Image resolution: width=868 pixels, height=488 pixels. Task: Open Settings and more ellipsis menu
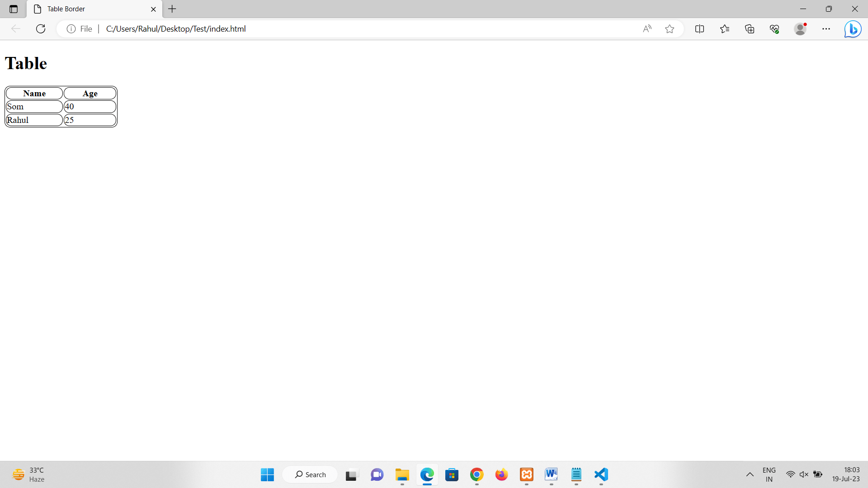pyautogui.click(x=826, y=29)
